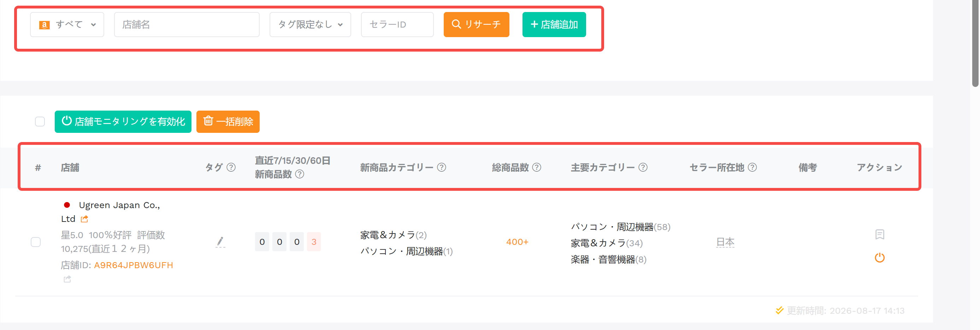This screenshot has width=980, height=330.
Task: Click the 店舗名 input field
Action: [x=187, y=24]
